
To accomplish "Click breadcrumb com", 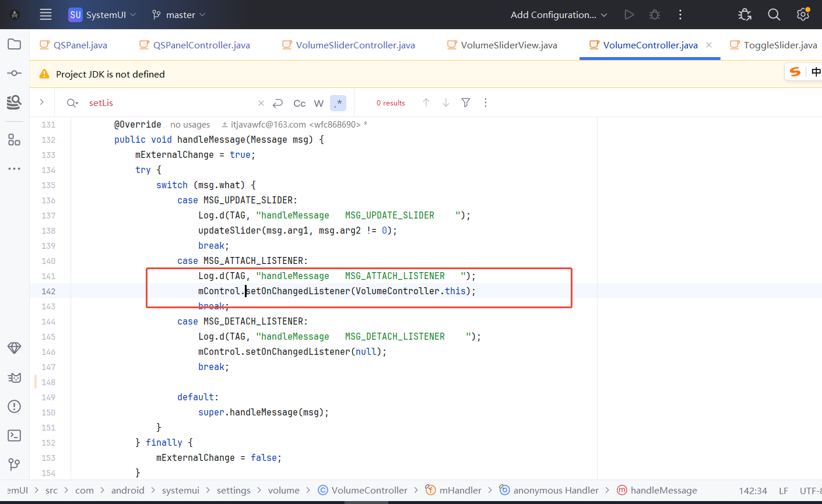I will (85, 491).
